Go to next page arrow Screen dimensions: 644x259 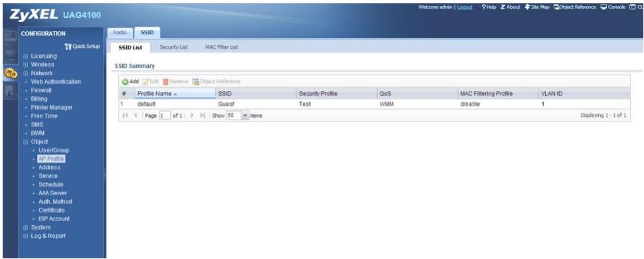pos(193,116)
